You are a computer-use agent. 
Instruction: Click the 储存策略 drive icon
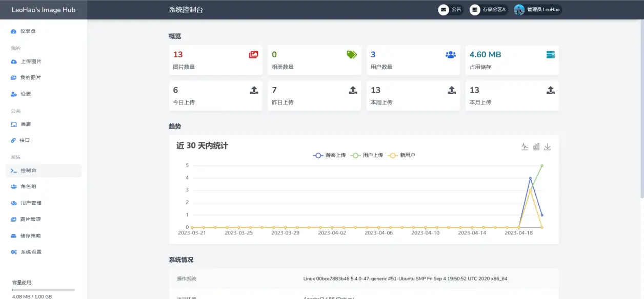(14, 236)
